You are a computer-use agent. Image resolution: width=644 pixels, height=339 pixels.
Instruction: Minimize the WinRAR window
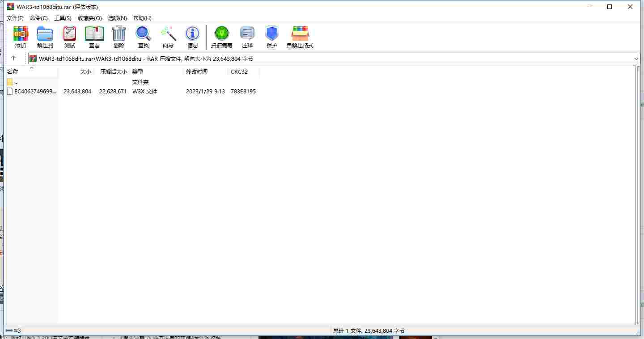(589, 7)
